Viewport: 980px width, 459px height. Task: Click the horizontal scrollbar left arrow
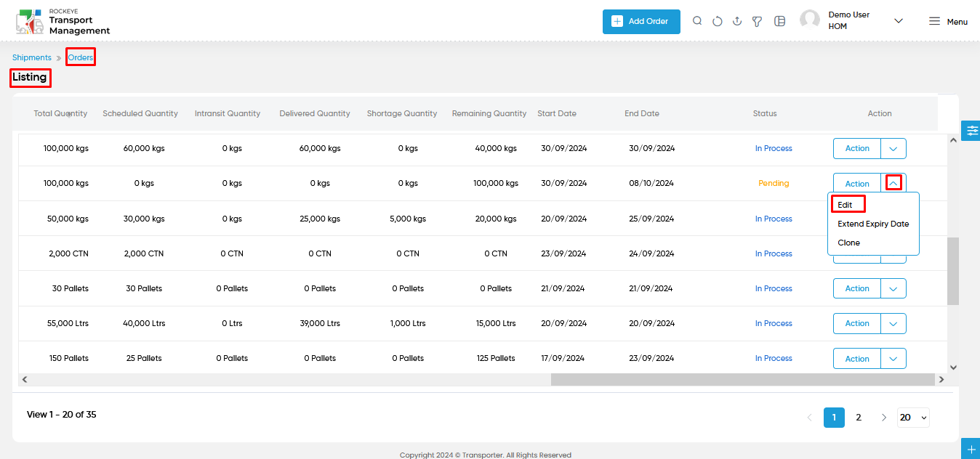[24, 379]
